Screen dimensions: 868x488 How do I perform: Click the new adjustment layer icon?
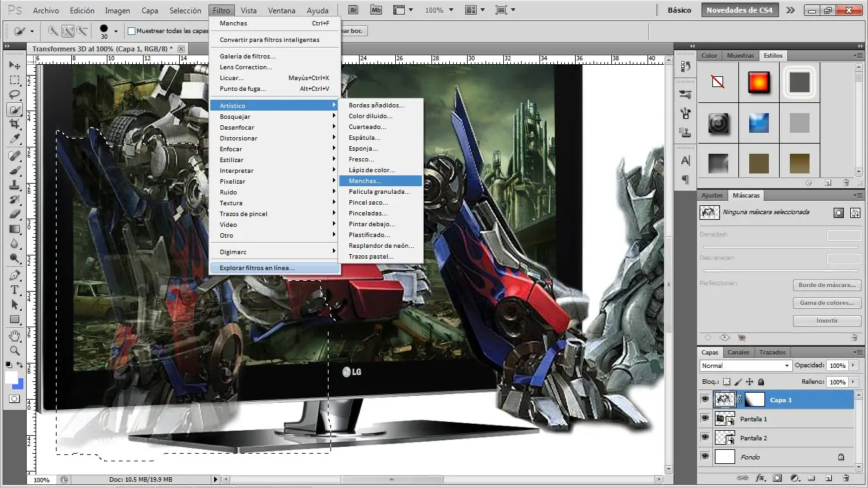pyautogui.click(x=794, y=478)
